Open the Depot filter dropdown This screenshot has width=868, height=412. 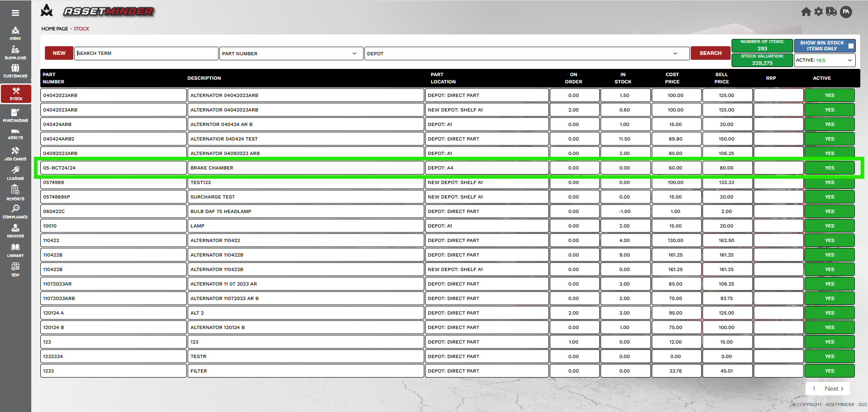click(x=527, y=53)
